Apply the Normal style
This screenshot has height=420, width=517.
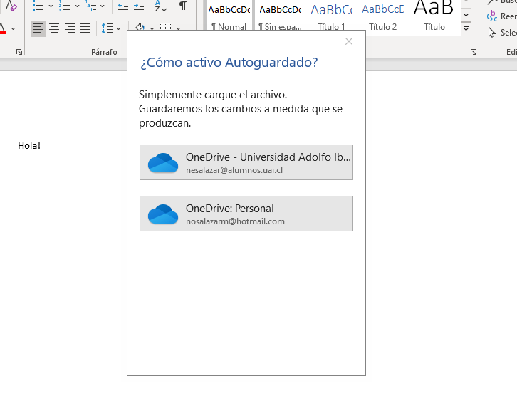coord(229,17)
